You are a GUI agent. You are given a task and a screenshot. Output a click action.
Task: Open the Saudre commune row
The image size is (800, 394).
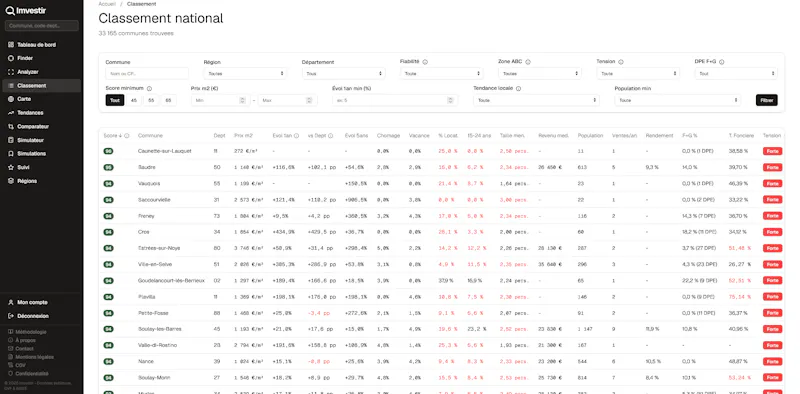[x=441, y=167]
